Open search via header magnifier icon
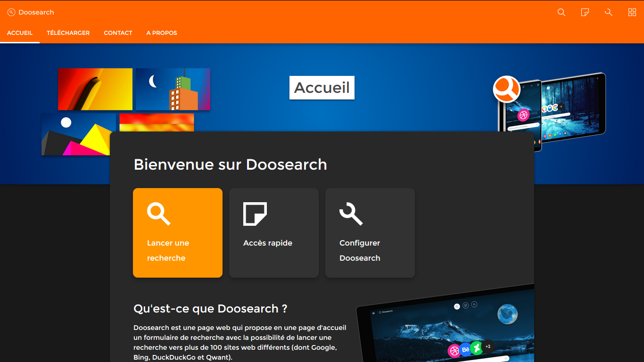The image size is (644, 362). tap(561, 12)
